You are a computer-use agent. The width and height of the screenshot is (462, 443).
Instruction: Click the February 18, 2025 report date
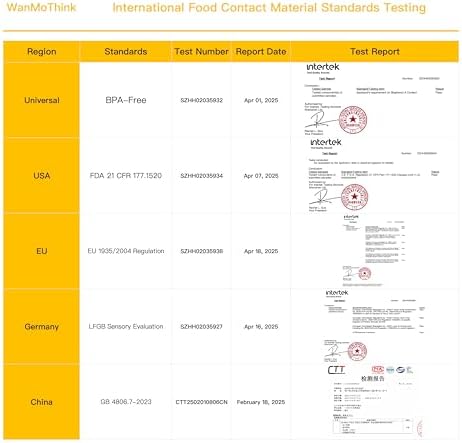(x=261, y=402)
